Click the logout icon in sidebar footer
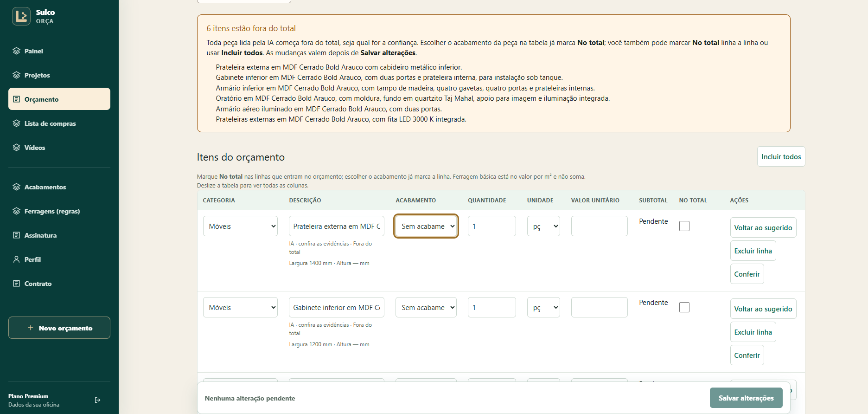Screen dimensions: 868x414 pyautogui.click(x=97, y=400)
